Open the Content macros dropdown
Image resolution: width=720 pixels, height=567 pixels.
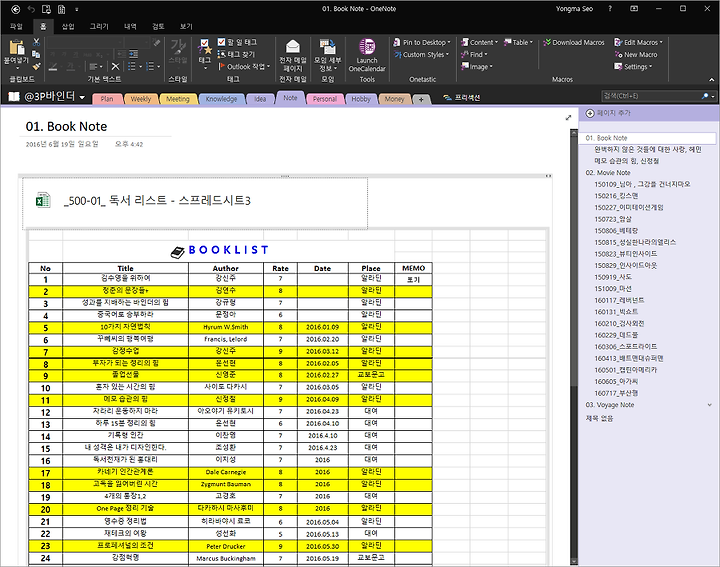click(480, 42)
